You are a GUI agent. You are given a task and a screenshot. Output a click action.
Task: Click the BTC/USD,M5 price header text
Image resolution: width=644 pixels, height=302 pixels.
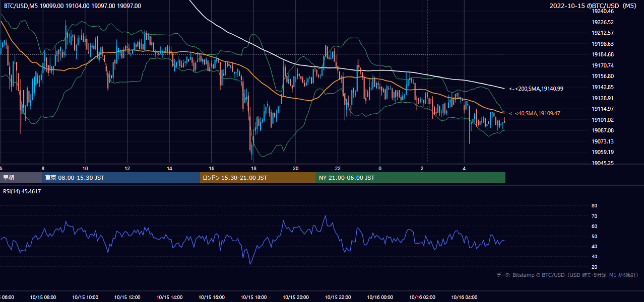tap(73, 6)
